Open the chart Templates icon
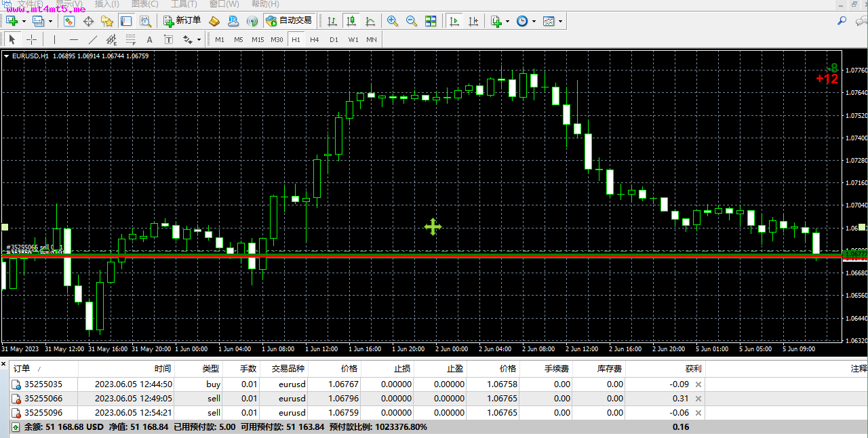 pyautogui.click(x=548, y=21)
